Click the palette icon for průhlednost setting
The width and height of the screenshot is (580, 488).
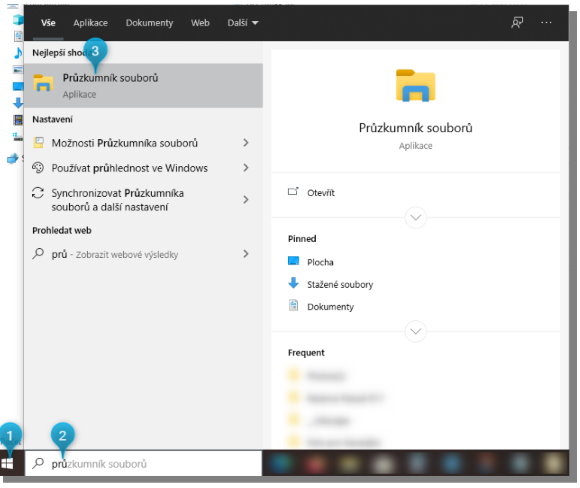pos(38,168)
